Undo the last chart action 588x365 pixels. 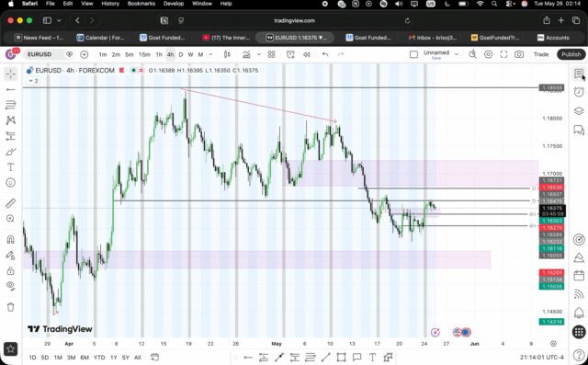pos(325,54)
